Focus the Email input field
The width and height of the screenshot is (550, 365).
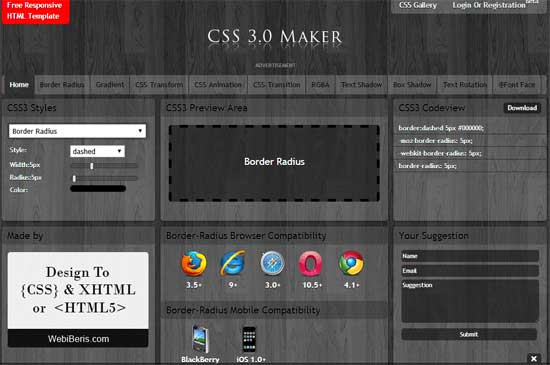[470, 271]
